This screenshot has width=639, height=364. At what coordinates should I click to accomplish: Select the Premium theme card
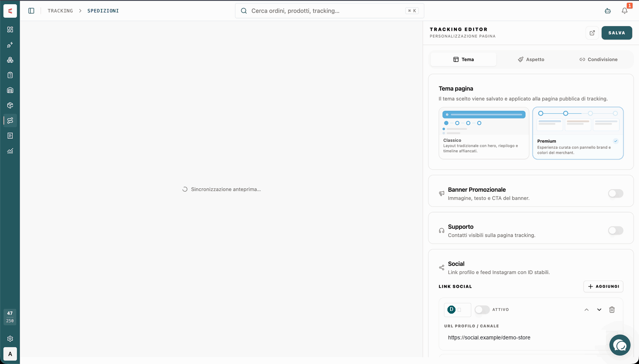578,133
